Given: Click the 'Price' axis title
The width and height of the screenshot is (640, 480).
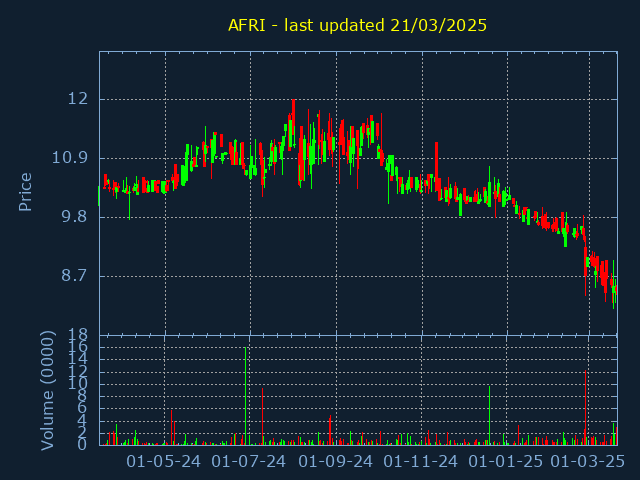Looking at the screenshot, I should (x=25, y=192).
